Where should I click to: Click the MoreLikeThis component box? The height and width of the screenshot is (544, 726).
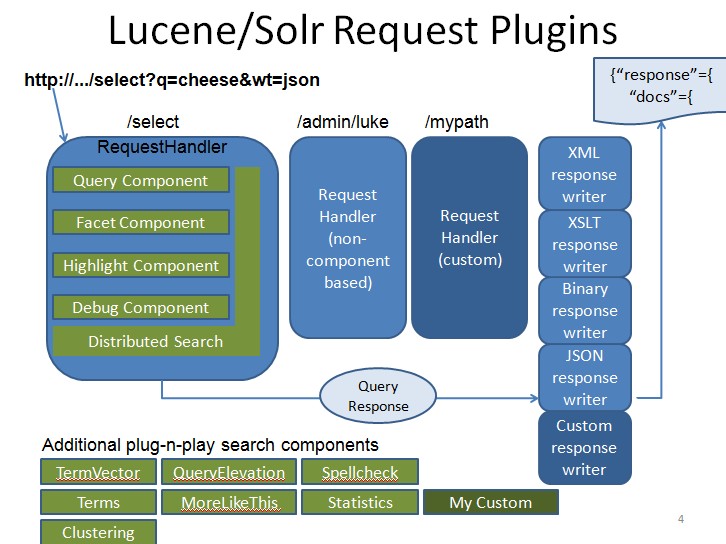tap(229, 502)
